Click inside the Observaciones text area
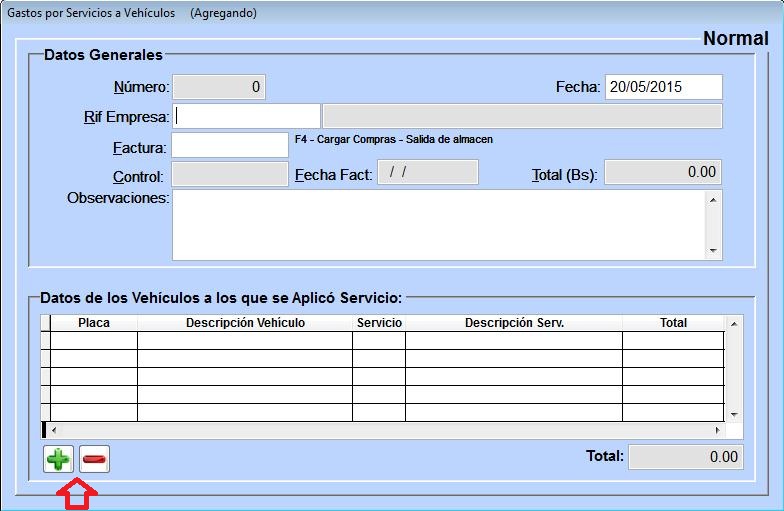 pos(438,224)
